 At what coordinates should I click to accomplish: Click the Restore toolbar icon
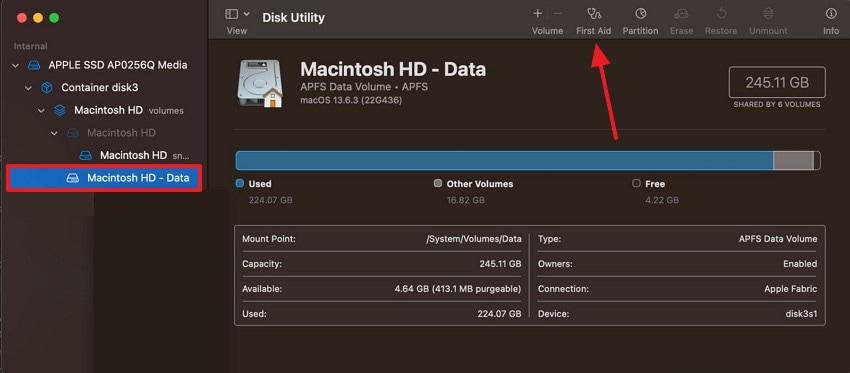pyautogui.click(x=721, y=14)
